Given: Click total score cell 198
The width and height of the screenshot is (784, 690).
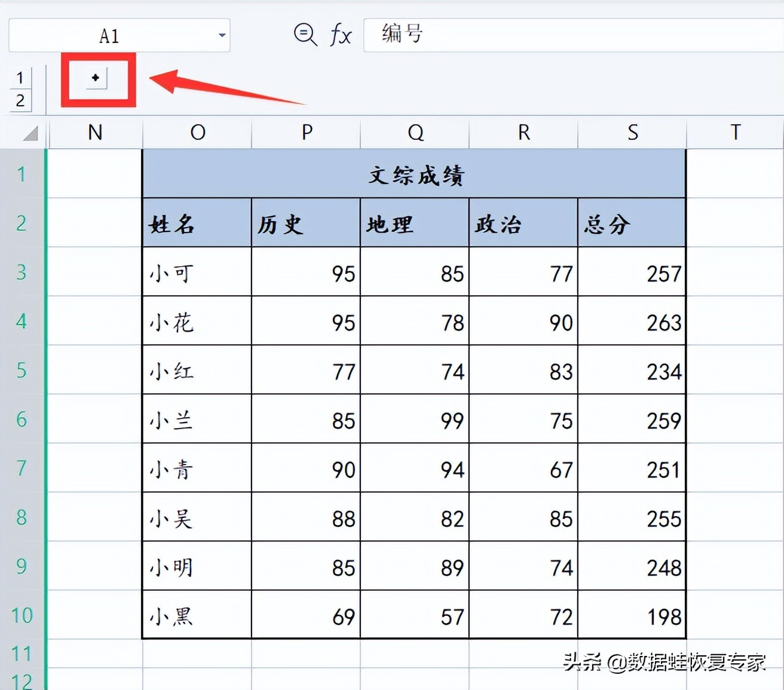Looking at the screenshot, I should coord(632,615).
